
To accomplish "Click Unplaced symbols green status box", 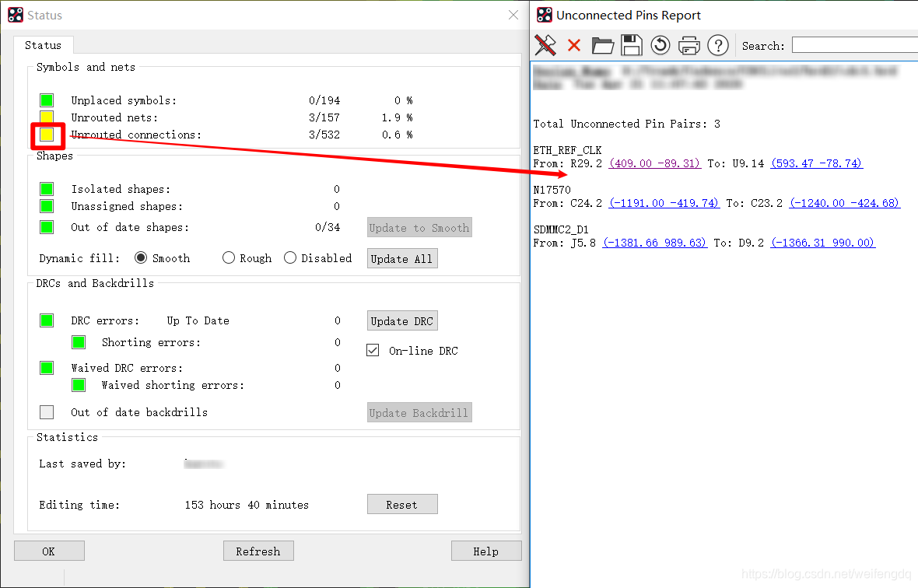I will point(47,100).
